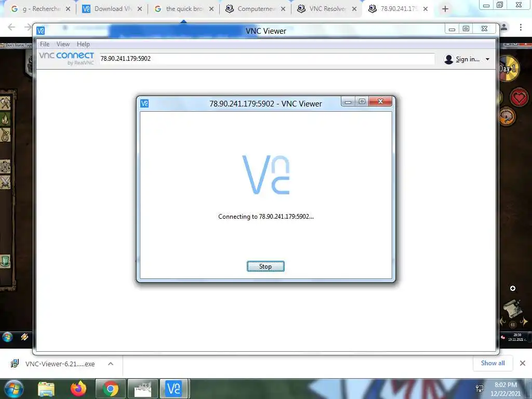The width and height of the screenshot is (532, 399).
Task: Click the taskbar clock showing 8:02 PM
Action: click(506, 389)
